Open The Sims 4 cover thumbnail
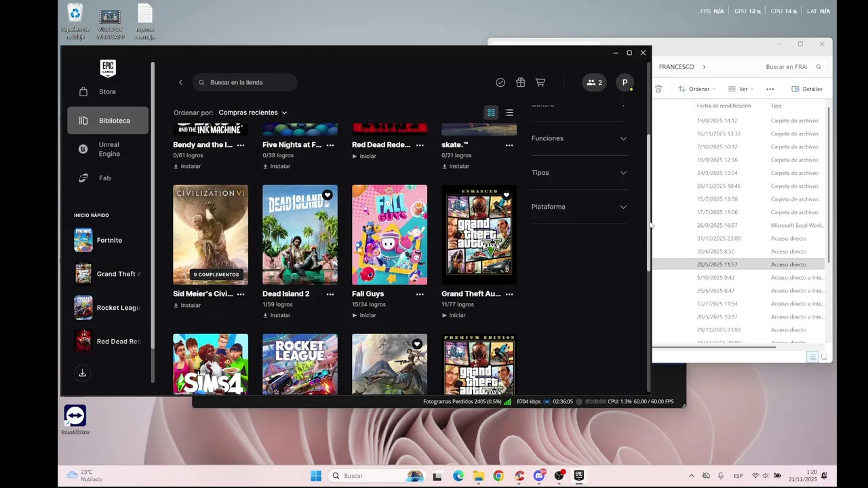This screenshot has width=868, height=488. (x=210, y=364)
